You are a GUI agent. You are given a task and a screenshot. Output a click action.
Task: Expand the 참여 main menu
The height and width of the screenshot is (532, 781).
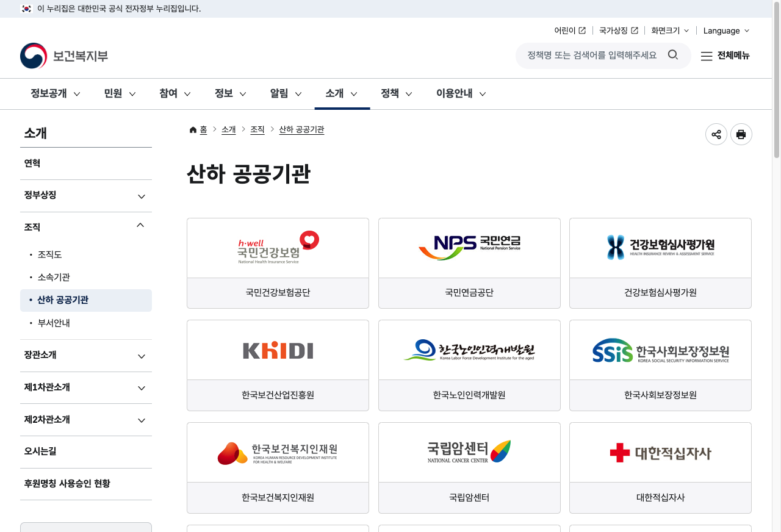(175, 93)
